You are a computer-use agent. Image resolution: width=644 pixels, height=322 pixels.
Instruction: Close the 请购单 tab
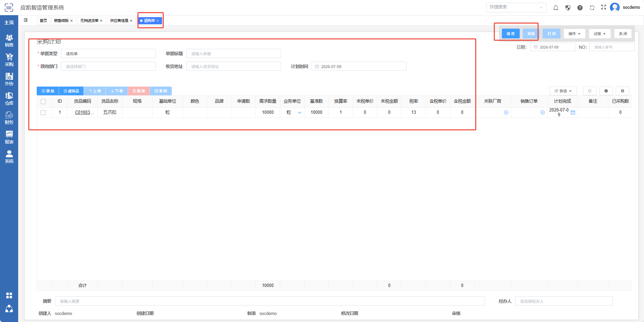pos(158,21)
